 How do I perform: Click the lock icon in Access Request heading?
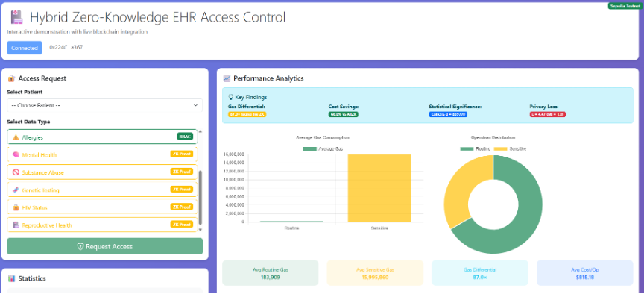[x=11, y=78]
